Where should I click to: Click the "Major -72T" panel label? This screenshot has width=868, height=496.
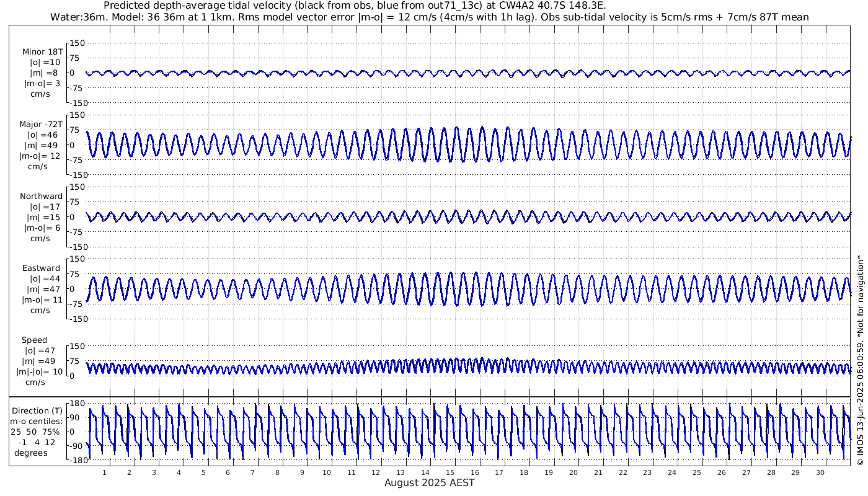42,124
